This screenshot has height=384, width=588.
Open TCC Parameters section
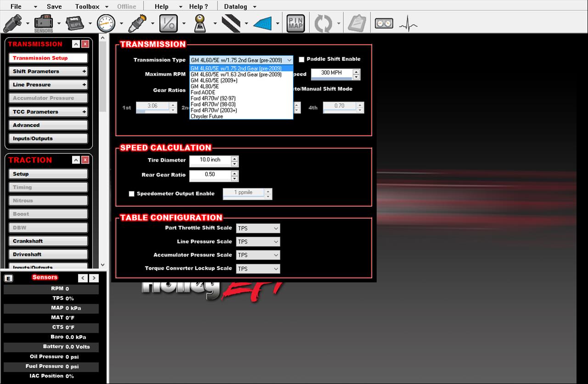tap(48, 112)
